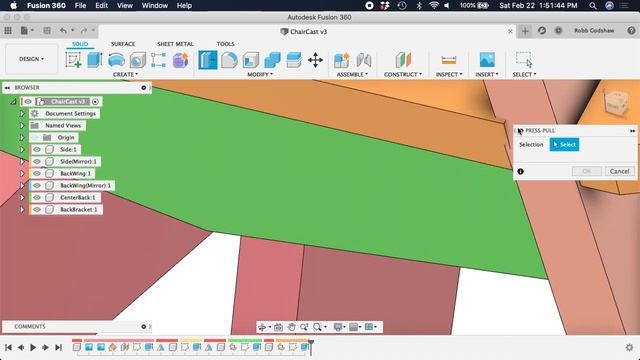Toggle visibility of Side(Mirror):1

[37, 162]
